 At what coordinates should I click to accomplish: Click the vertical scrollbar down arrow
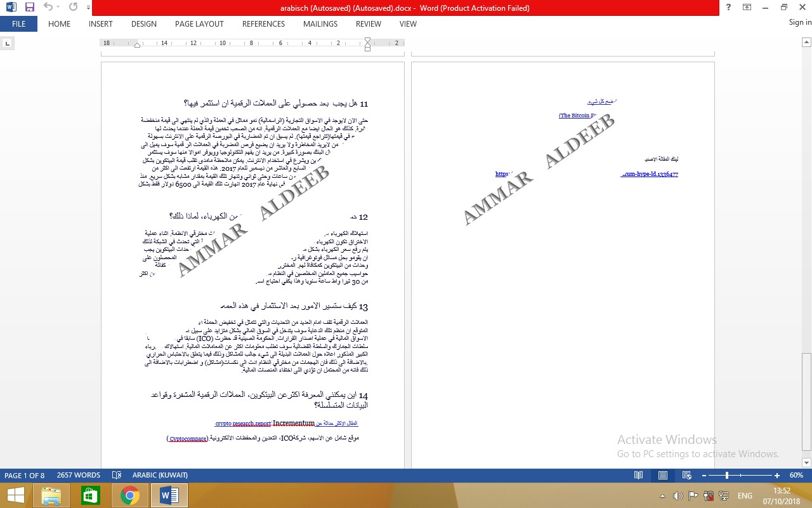pos(806,463)
